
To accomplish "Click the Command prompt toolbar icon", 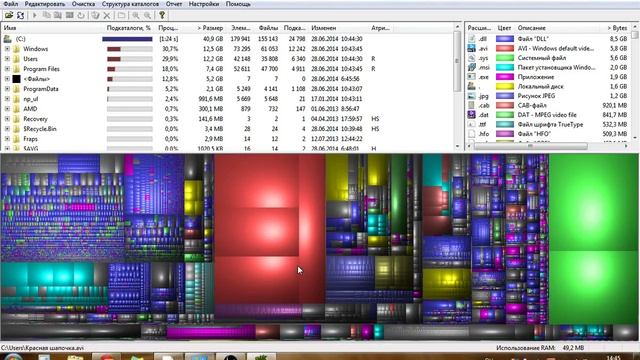I will [x=70, y=15].
